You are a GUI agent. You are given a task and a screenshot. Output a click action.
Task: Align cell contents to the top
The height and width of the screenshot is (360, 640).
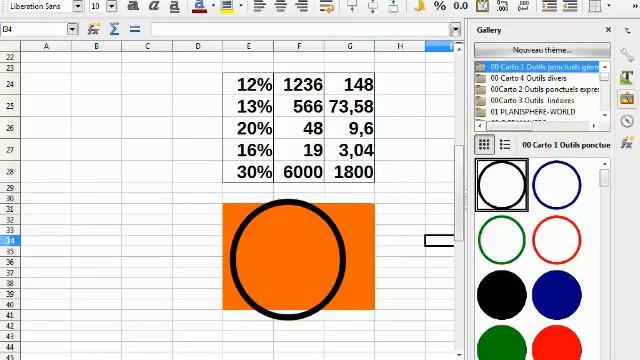[352, 6]
